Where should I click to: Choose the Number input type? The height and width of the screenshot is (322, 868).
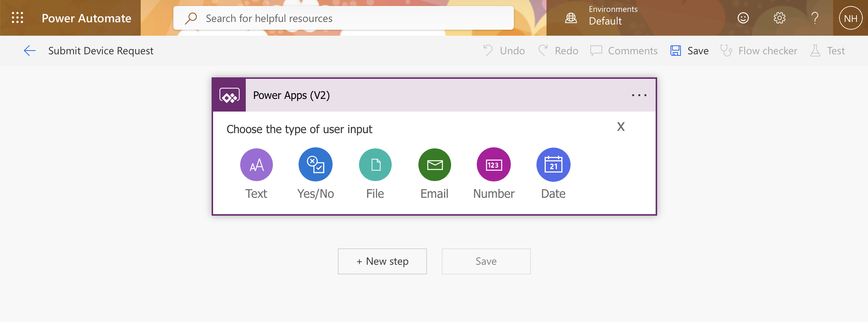[x=494, y=174]
